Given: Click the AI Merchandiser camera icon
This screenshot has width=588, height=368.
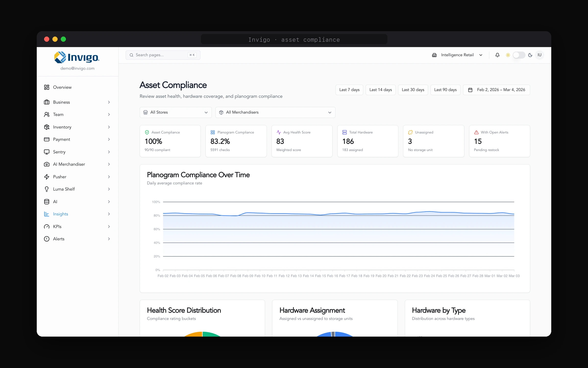Looking at the screenshot, I should coord(47,164).
